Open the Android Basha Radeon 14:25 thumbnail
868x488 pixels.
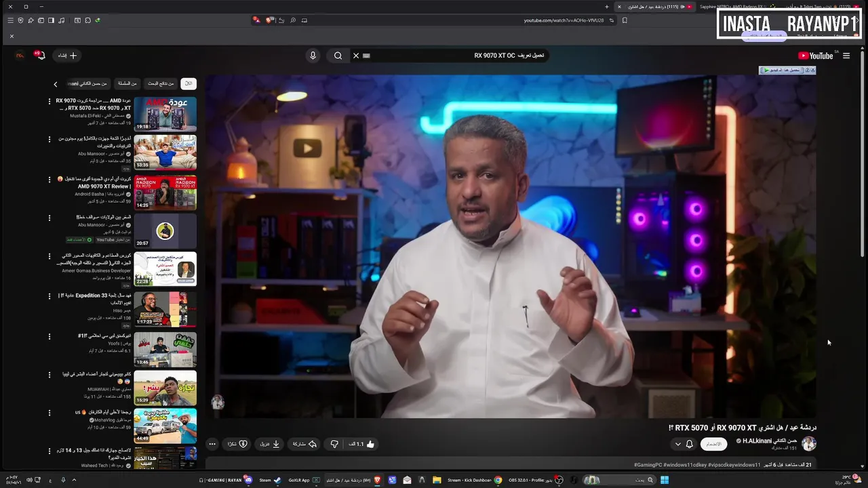(x=165, y=192)
